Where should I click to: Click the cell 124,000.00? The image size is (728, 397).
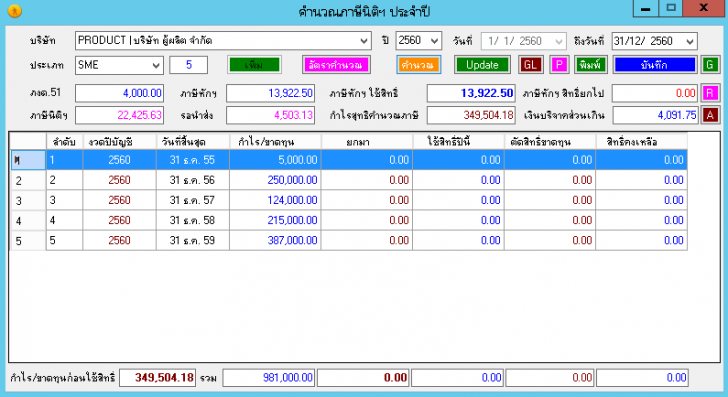(x=275, y=200)
